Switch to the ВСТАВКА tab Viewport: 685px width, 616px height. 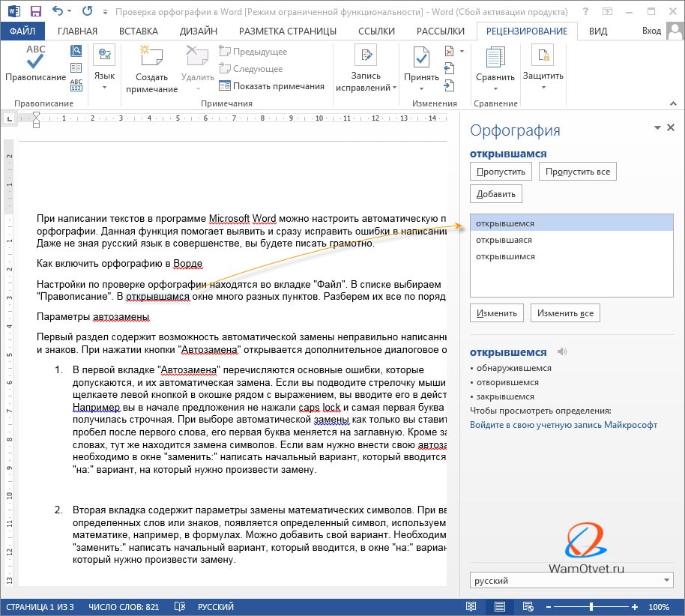139,31
